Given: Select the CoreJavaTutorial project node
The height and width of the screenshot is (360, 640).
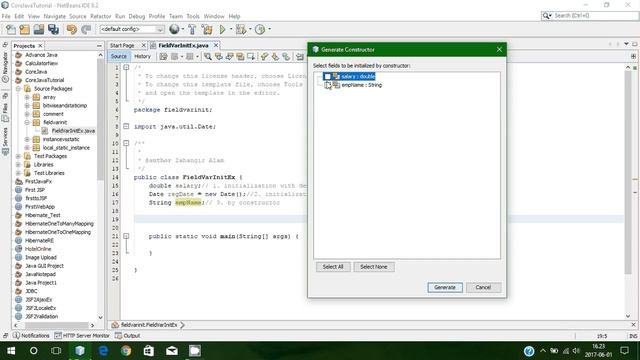Looking at the screenshot, I should (x=44, y=80).
